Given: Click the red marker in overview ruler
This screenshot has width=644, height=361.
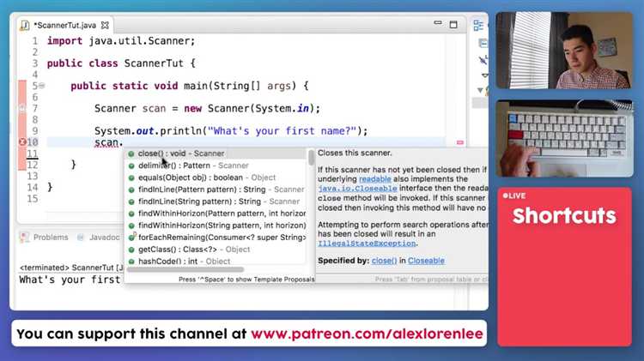Looking at the screenshot, I should pyautogui.click(x=460, y=142).
